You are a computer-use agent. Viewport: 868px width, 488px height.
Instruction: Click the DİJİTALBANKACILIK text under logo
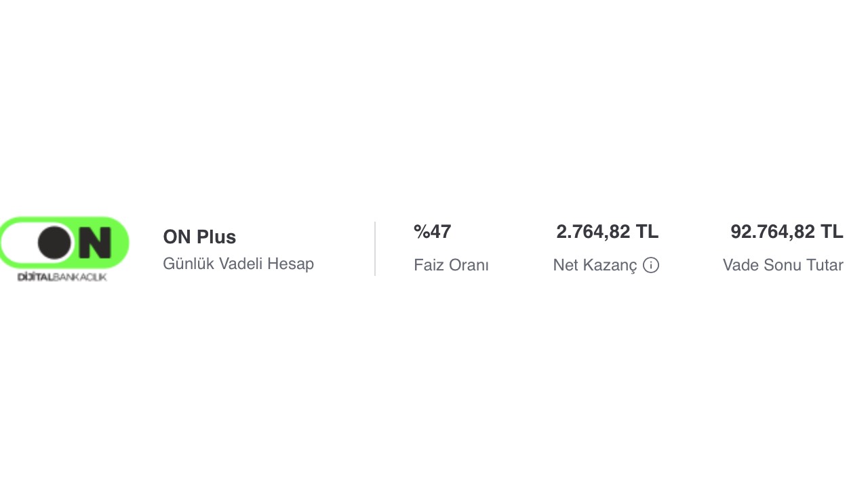(x=62, y=277)
